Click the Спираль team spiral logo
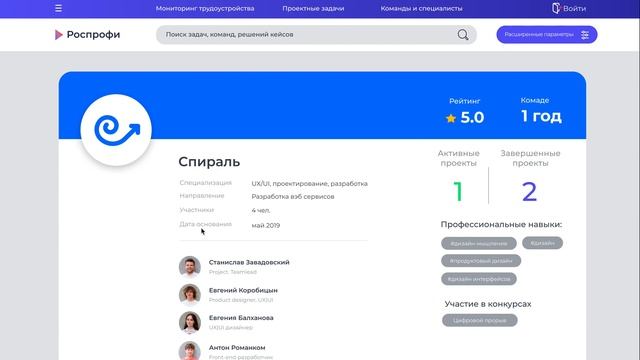 (116, 130)
